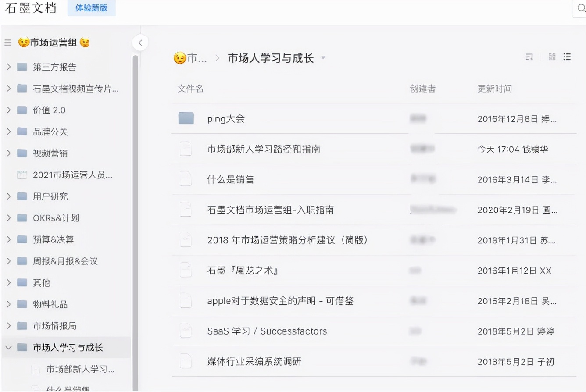Click document icon next to 什么是销售
The width and height of the screenshot is (586, 392).
186,179
